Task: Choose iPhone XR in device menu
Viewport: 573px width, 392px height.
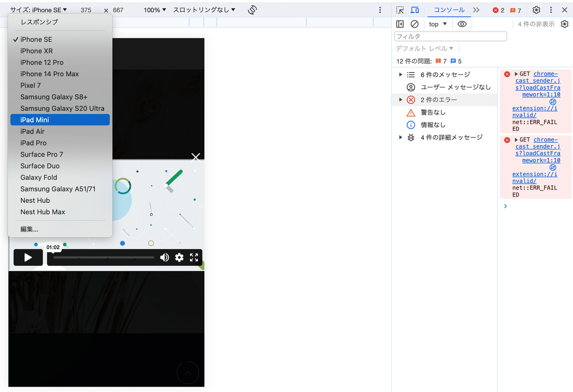Action: pyautogui.click(x=60, y=51)
